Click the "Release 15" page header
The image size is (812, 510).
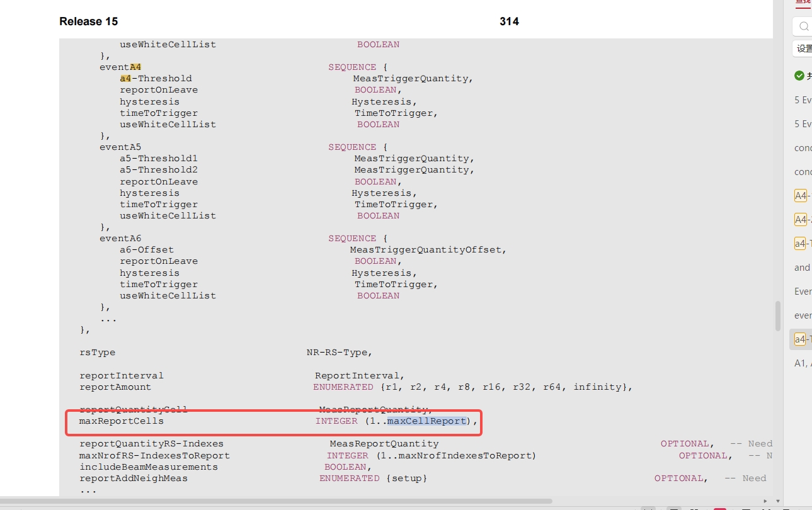[88, 21]
